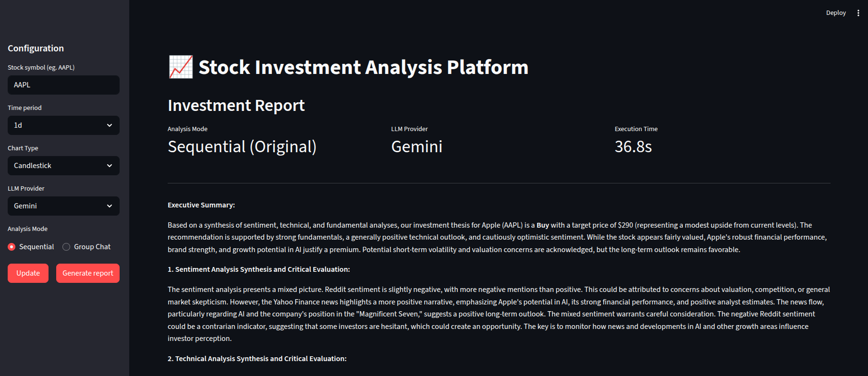Click the Executive Summary heading
The height and width of the screenshot is (376, 868).
[201, 205]
